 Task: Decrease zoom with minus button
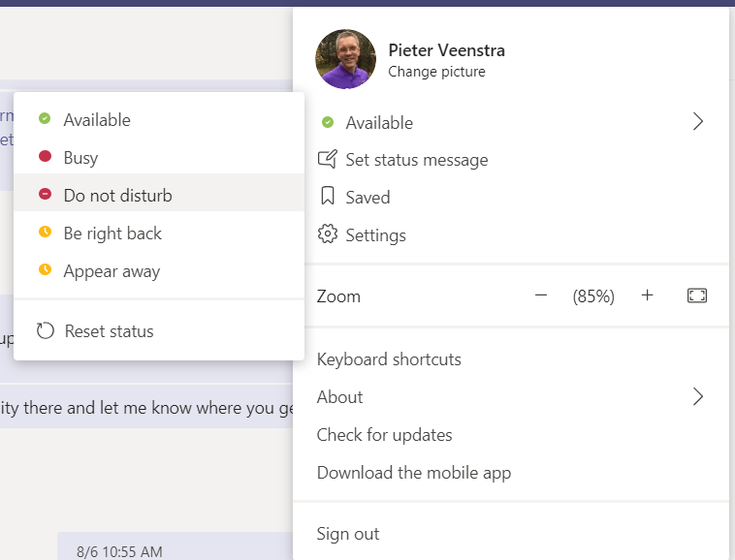click(x=540, y=295)
